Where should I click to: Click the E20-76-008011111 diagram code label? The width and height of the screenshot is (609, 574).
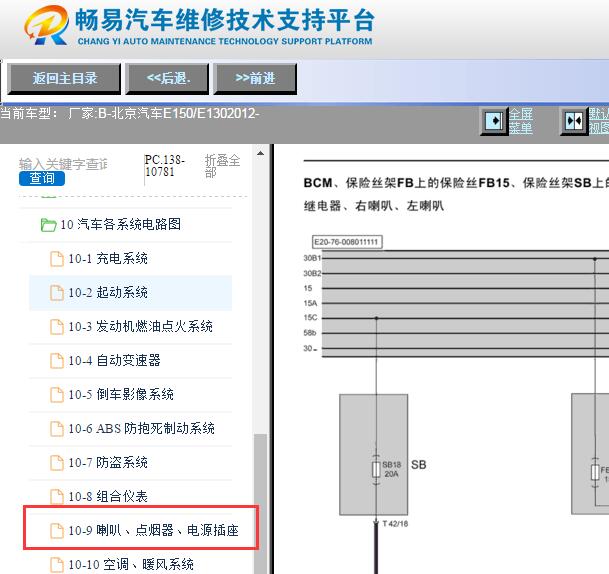pyautogui.click(x=347, y=242)
